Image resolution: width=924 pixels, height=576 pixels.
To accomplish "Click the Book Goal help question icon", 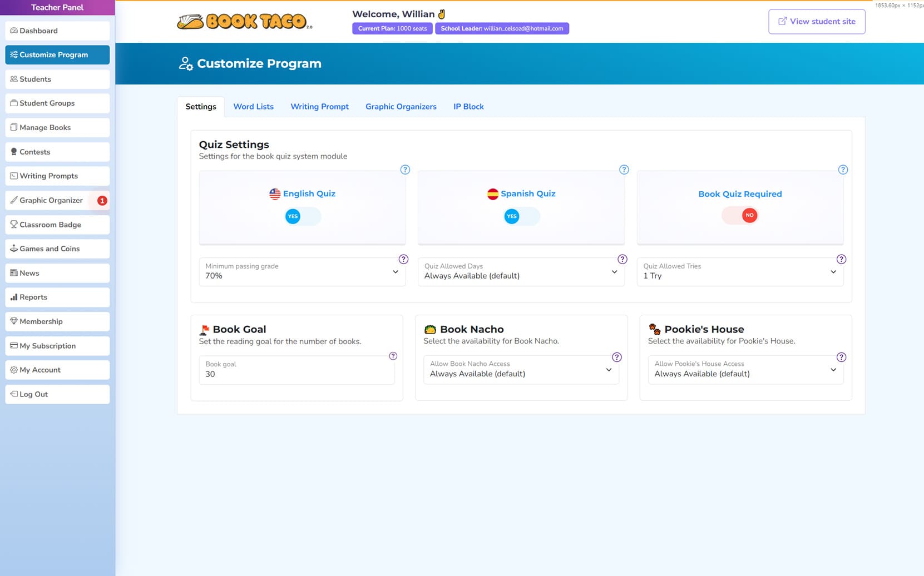I will [393, 356].
